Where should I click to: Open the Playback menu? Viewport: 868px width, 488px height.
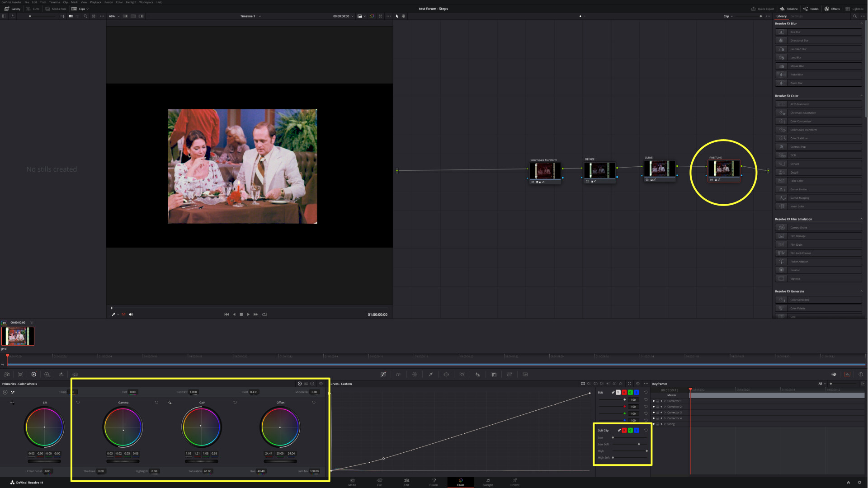coord(95,2)
